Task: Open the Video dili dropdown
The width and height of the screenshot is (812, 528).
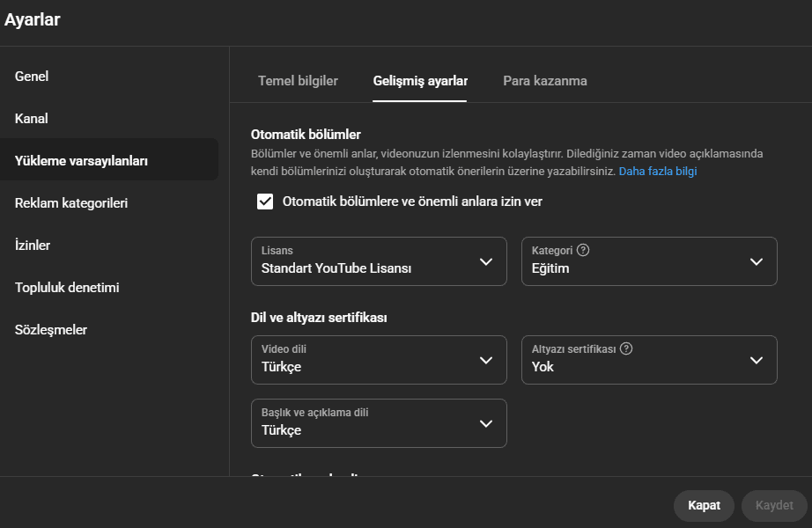Action: click(x=379, y=360)
